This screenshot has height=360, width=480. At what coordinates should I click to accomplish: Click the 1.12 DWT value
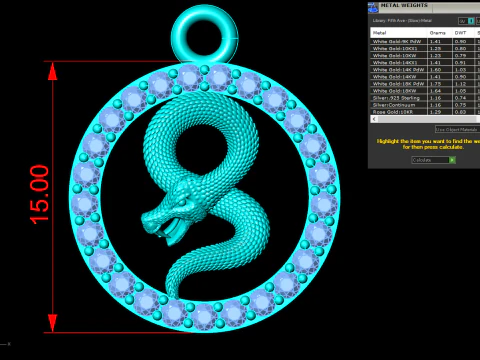[460, 84]
